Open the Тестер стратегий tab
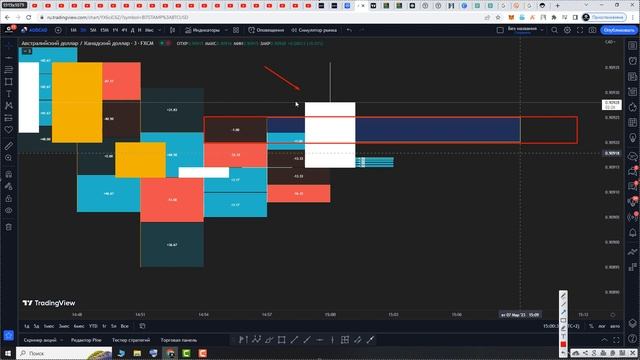This screenshot has height=360, width=640. pos(131,340)
